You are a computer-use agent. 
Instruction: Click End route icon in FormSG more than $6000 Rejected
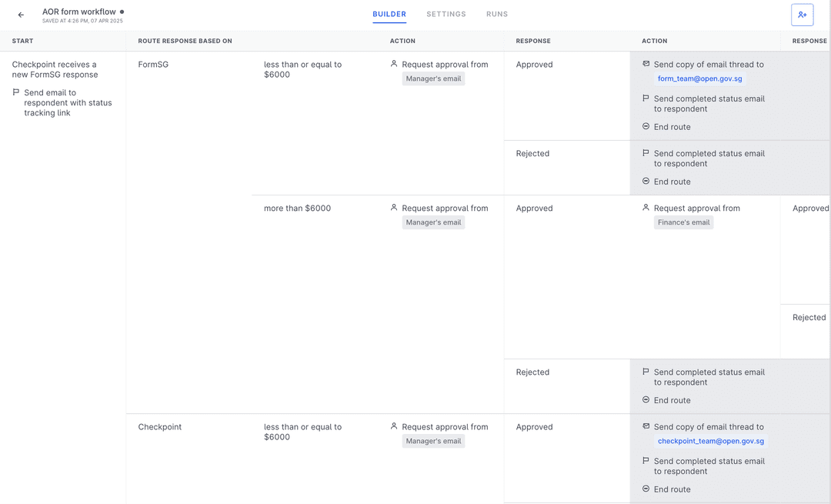646,399
